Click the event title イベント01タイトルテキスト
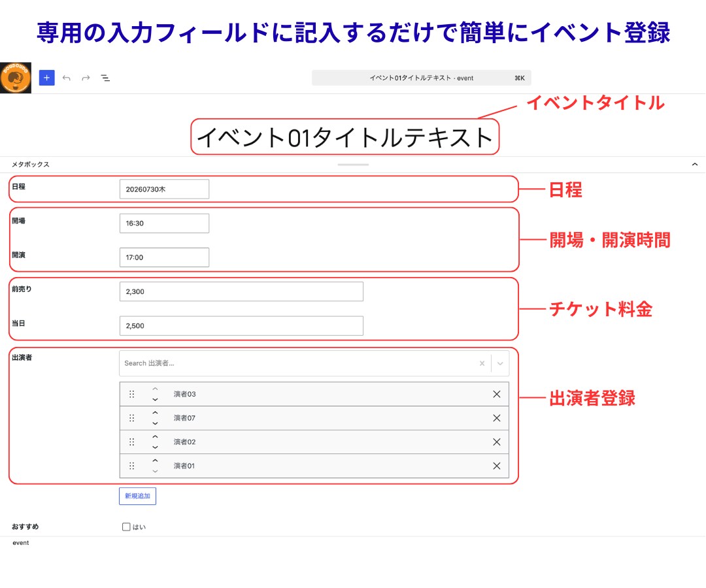The height and width of the screenshot is (588, 706). tap(345, 137)
